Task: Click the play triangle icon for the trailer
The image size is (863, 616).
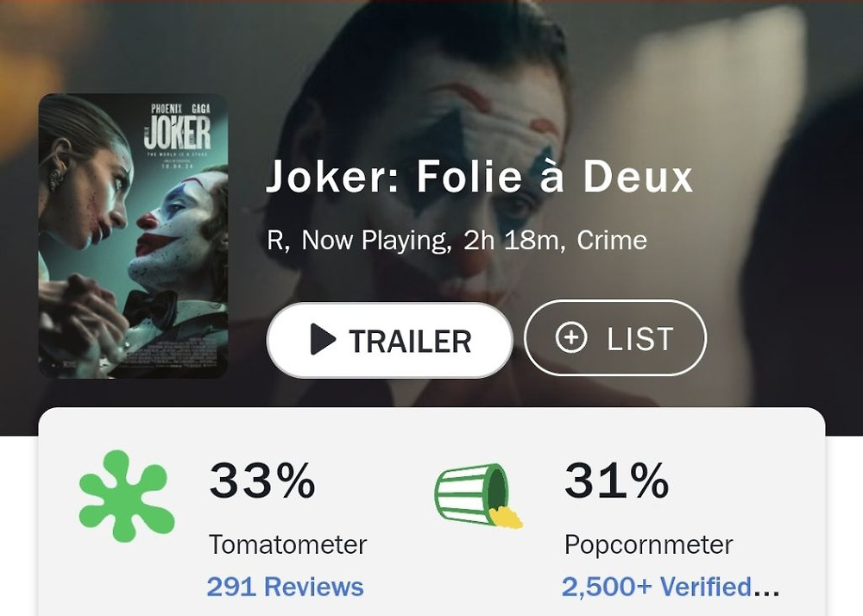Action: [x=323, y=339]
